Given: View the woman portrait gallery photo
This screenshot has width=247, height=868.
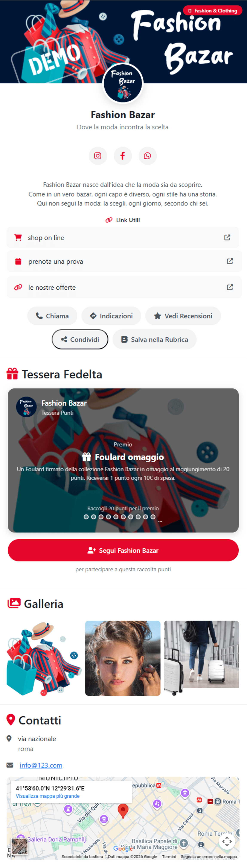Looking at the screenshot, I should pos(123,658).
